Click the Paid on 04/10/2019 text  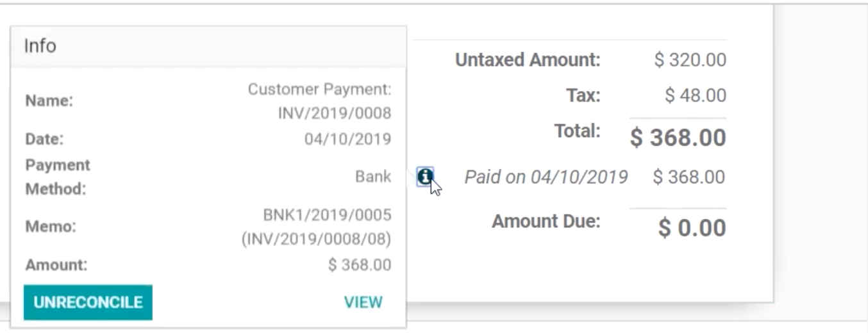pyautogui.click(x=546, y=177)
